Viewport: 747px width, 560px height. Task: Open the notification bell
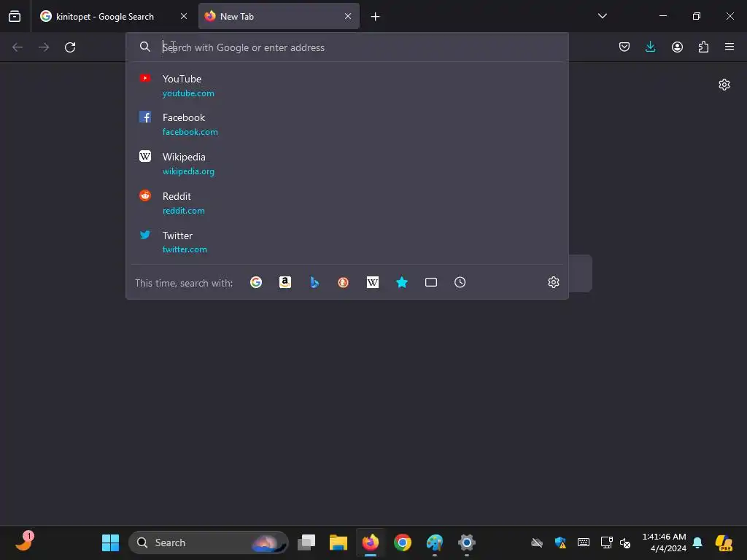tap(697, 542)
